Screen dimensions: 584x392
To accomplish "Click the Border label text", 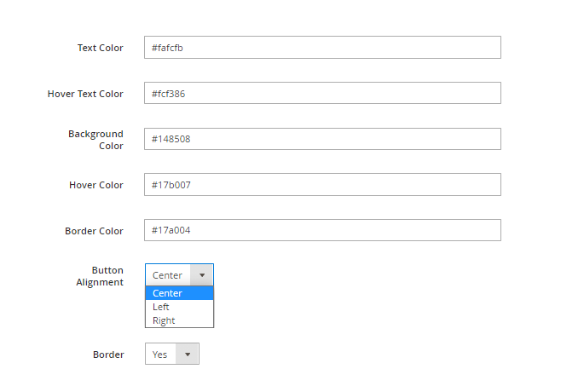I will click(108, 355).
